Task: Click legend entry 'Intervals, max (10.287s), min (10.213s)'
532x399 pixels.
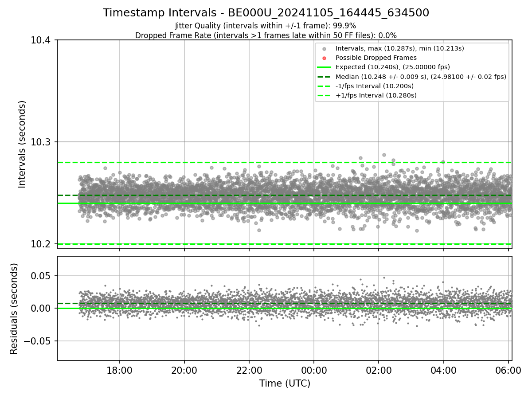Action: click(399, 48)
